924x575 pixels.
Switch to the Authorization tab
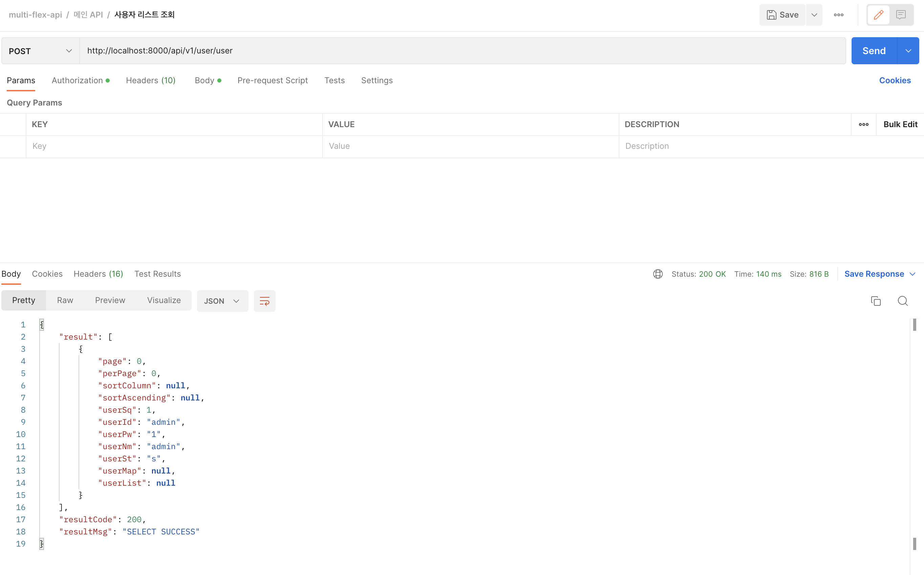tap(77, 80)
